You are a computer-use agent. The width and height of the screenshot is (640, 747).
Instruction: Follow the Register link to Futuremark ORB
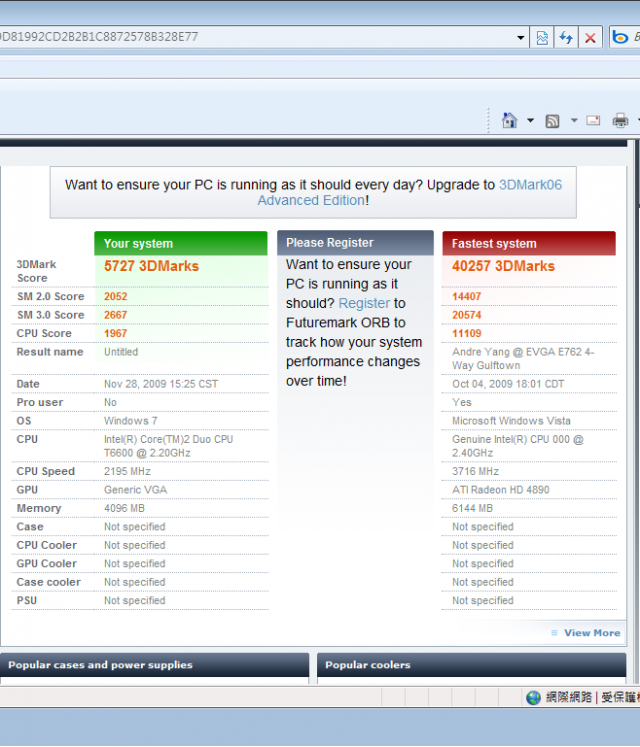coord(364,303)
